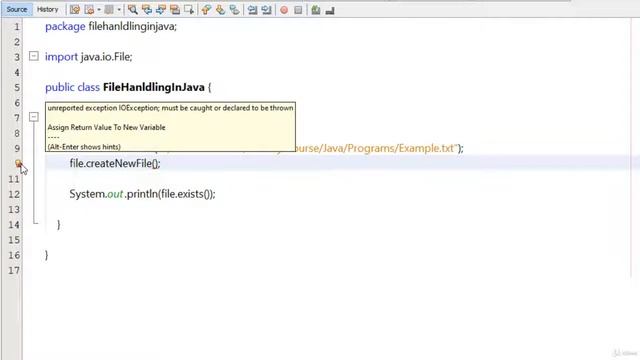
Task: Click Shift Line Left icon
Action: point(252,10)
